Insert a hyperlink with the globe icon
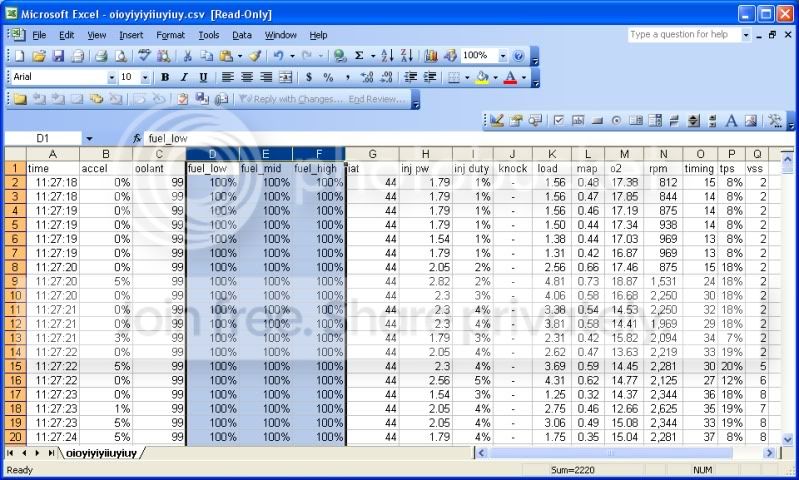 coord(339,56)
